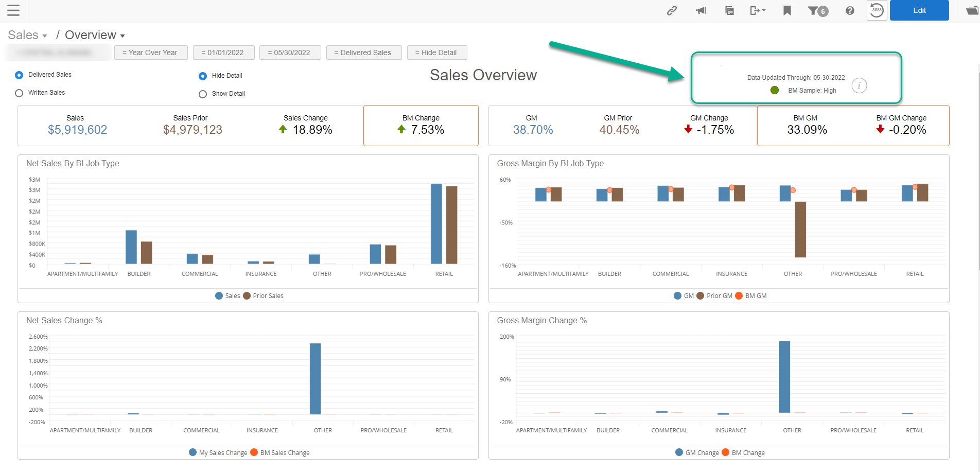Toggle BM GM series in legend
Image resolution: width=980 pixels, height=472 pixels.
751,295
